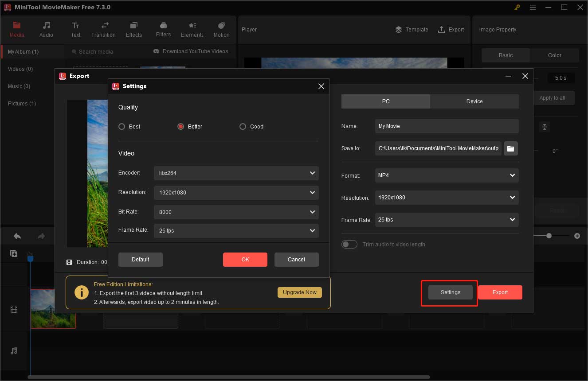Open the Audio library icon

pyautogui.click(x=46, y=25)
